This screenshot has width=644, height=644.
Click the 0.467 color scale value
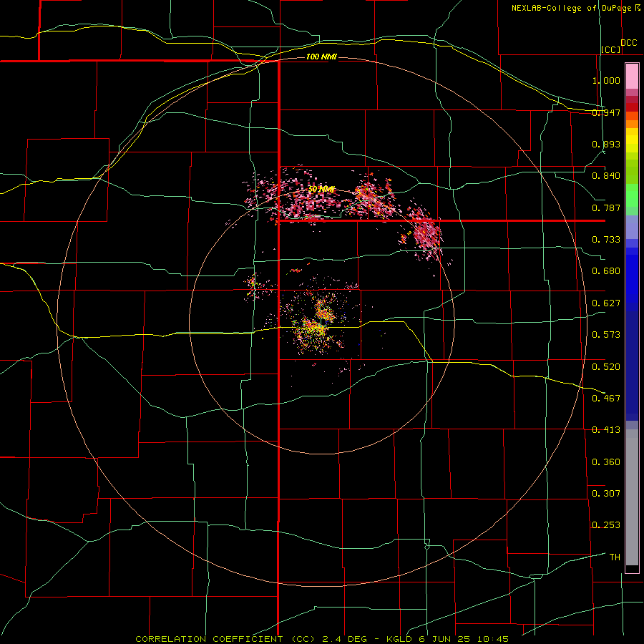[606, 399]
